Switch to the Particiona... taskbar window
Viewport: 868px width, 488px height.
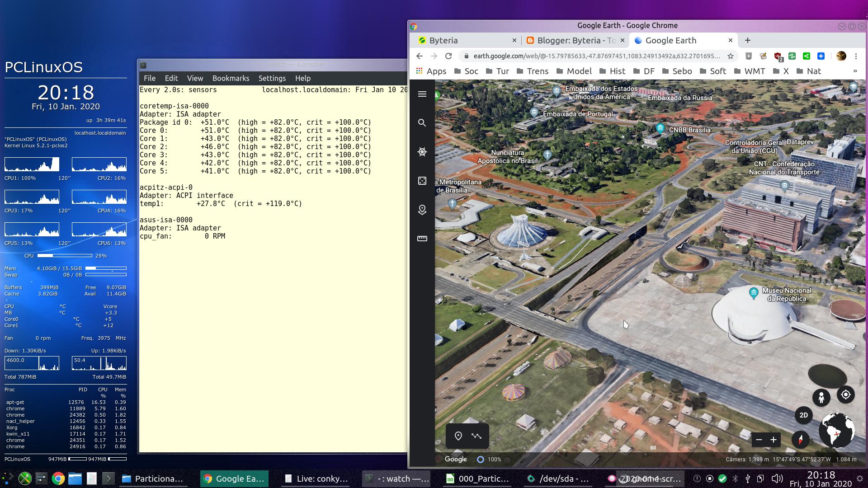[153, 479]
